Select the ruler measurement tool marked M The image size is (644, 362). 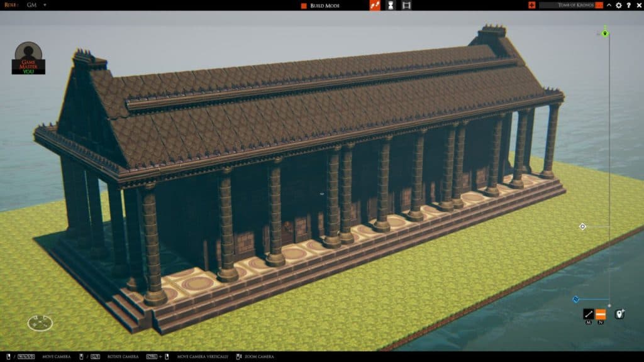point(589,314)
